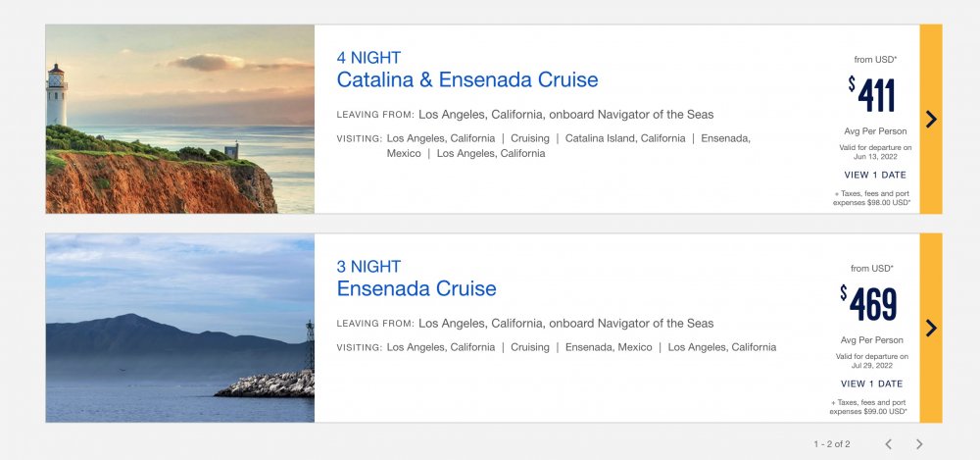
Task: Open the 3 Night cruise via yellow chevron
Action: [931, 328]
